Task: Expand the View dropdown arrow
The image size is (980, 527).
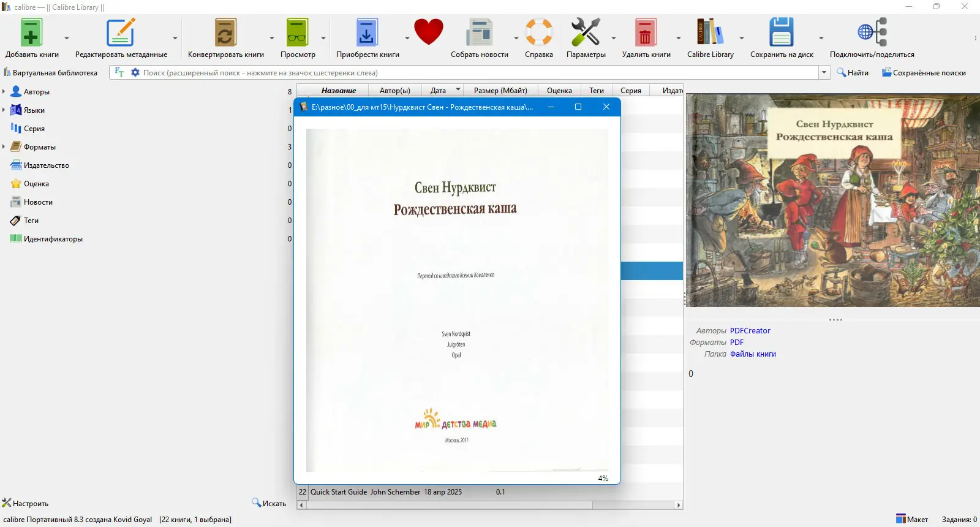Action: (x=323, y=38)
